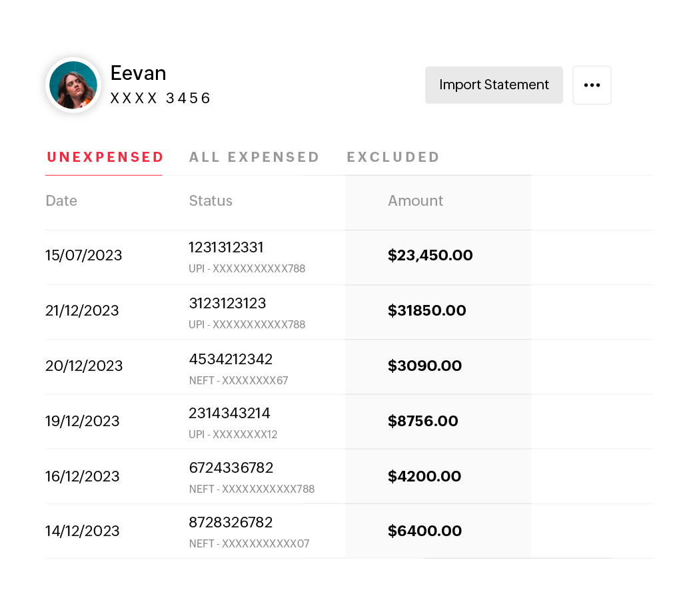
Task: Click the $8756.00 amount
Action: coord(422,421)
